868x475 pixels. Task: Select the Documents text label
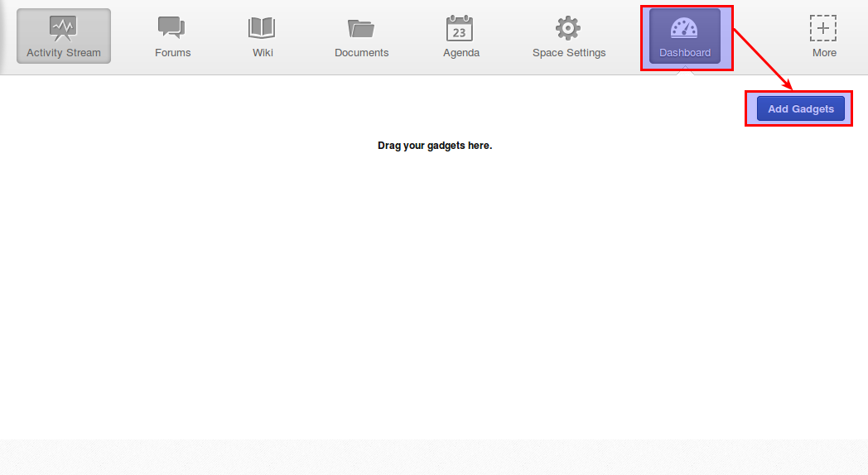[x=361, y=52]
